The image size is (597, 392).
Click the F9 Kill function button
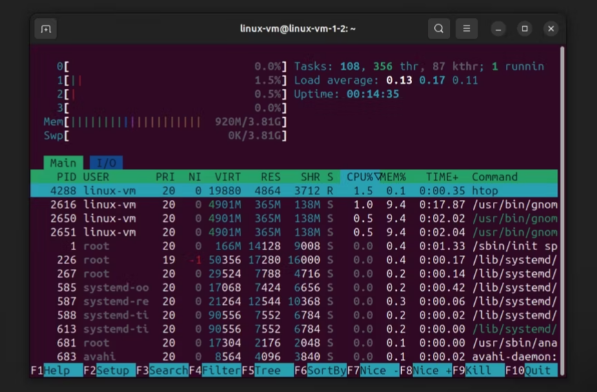479,370
